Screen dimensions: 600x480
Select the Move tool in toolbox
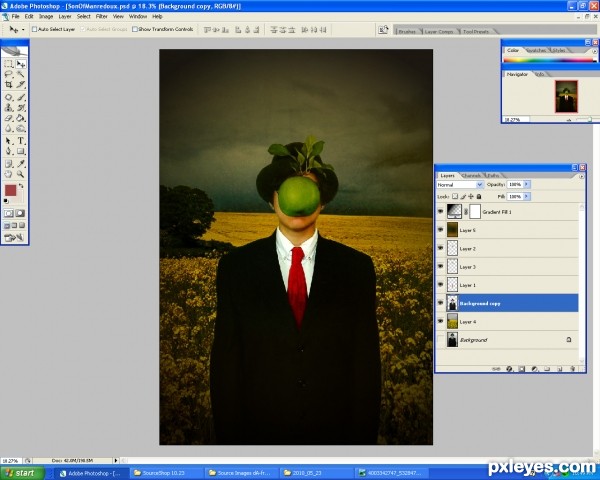[21, 64]
